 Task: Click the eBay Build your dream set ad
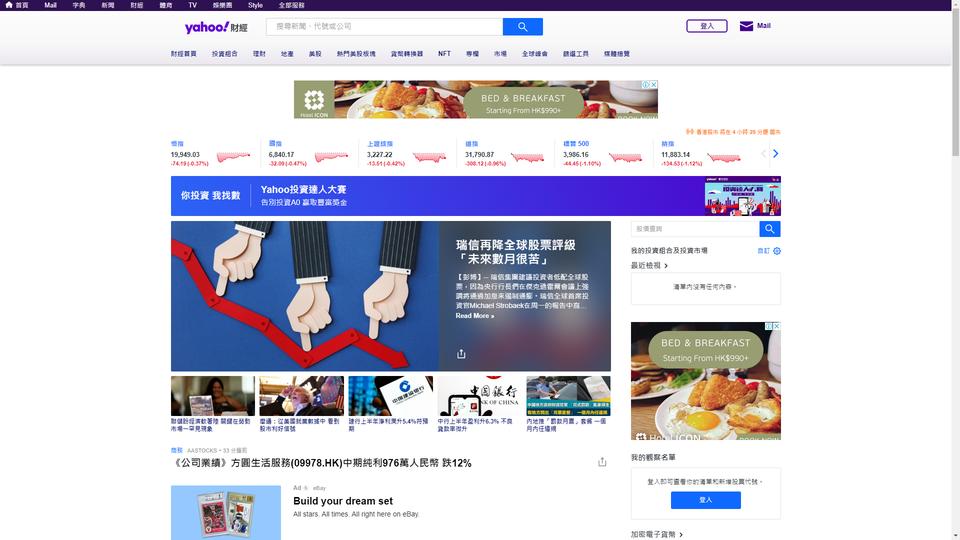click(x=343, y=501)
